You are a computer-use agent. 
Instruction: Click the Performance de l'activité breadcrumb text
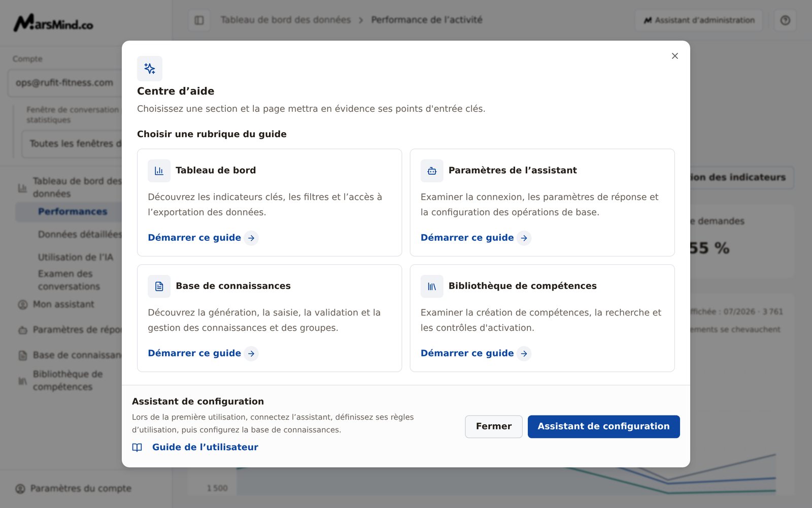pyautogui.click(x=427, y=20)
